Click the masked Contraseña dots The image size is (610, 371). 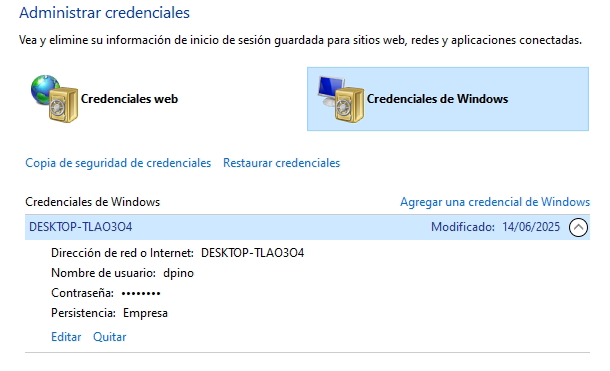pyautogui.click(x=141, y=294)
